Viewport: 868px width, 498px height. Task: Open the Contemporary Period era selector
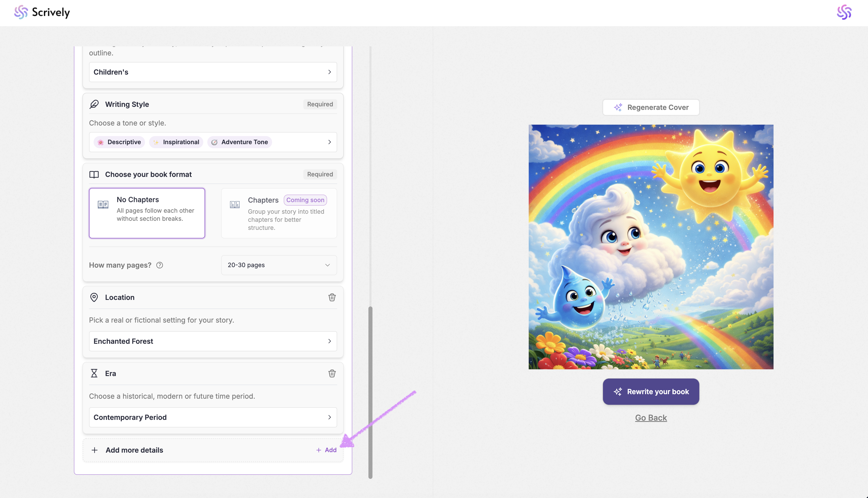coord(213,417)
